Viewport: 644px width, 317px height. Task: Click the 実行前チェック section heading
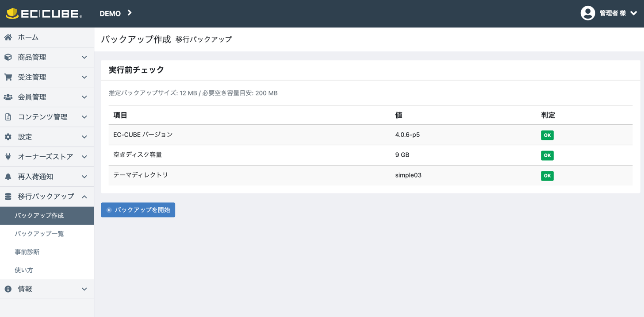(136, 70)
